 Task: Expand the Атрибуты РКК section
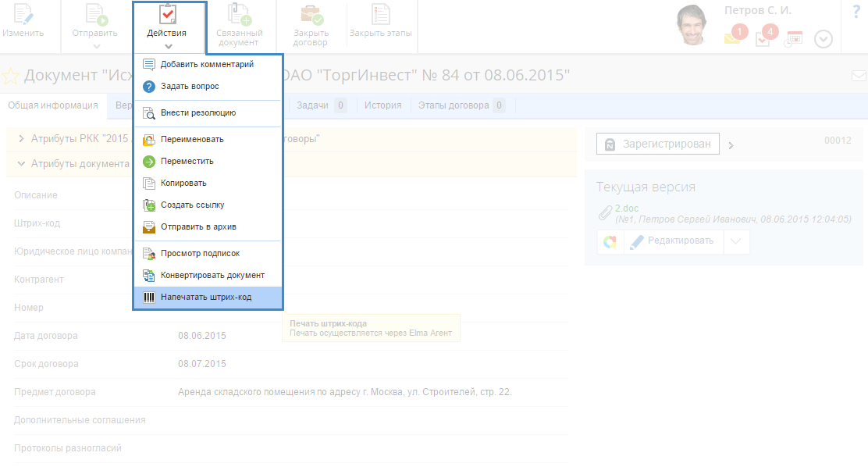click(x=21, y=138)
